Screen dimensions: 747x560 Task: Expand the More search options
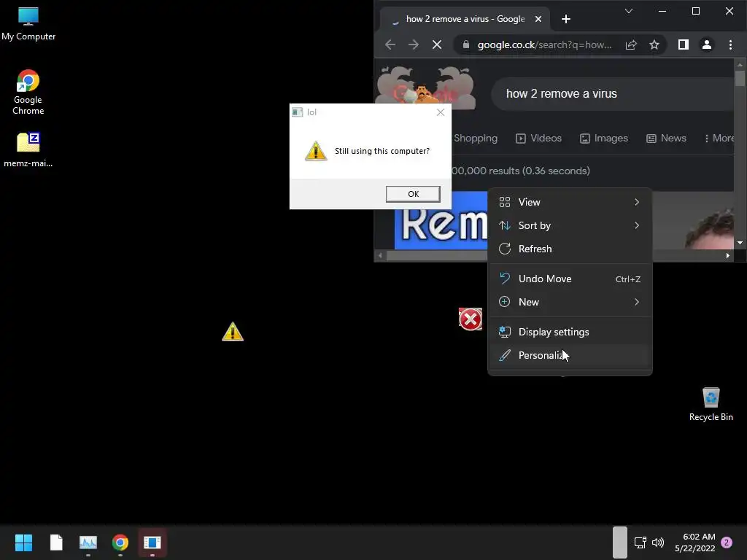coord(719,138)
